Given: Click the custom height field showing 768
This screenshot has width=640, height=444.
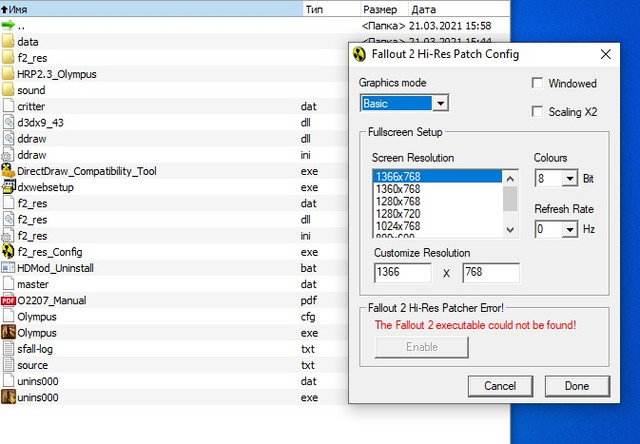Looking at the screenshot, I should point(491,272).
